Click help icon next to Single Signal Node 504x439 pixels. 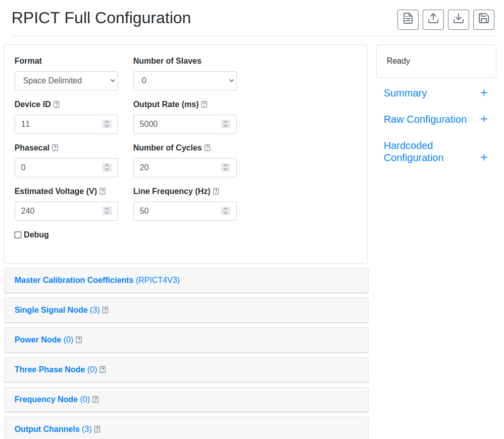pos(105,310)
